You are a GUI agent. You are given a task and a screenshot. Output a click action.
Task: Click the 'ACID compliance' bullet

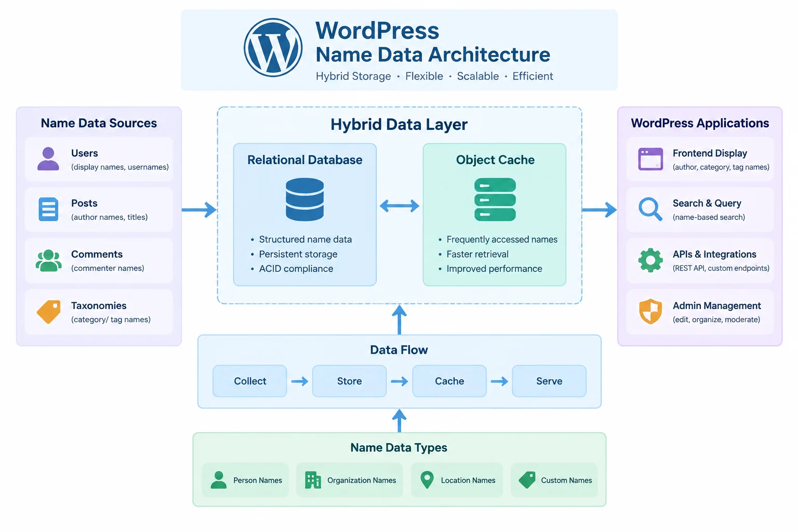pyautogui.click(x=296, y=269)
